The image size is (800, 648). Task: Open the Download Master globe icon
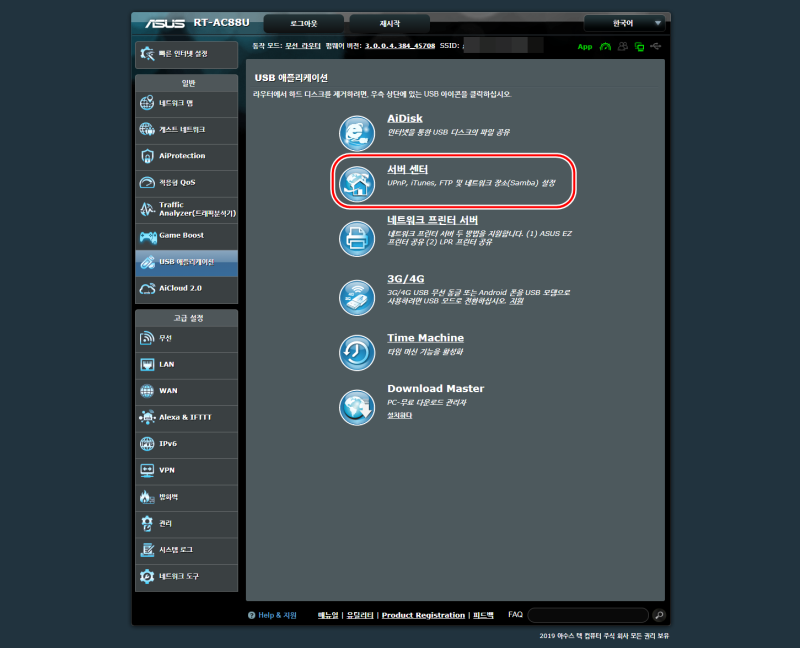click(x=357, y=407)
